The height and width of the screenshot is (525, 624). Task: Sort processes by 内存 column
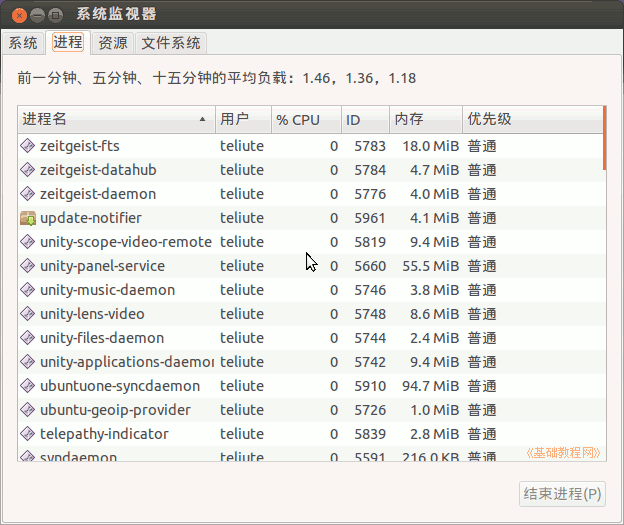[x=424, y=119]
